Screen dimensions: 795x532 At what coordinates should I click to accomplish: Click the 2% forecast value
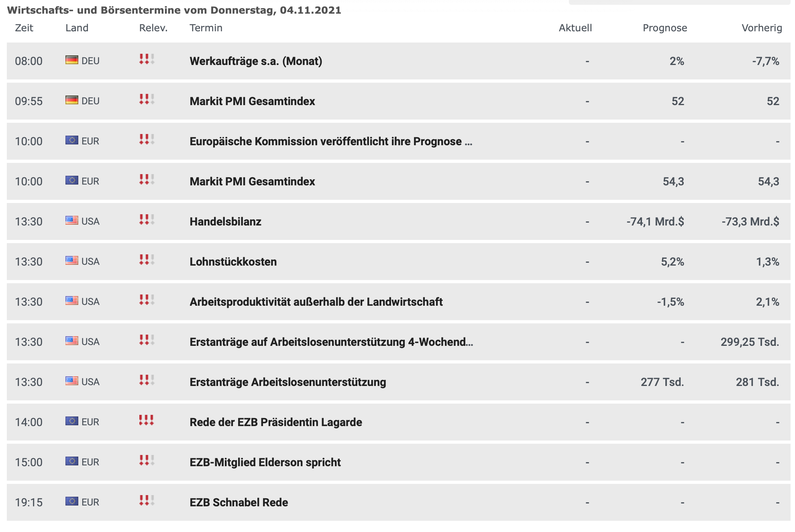[677, 61]
